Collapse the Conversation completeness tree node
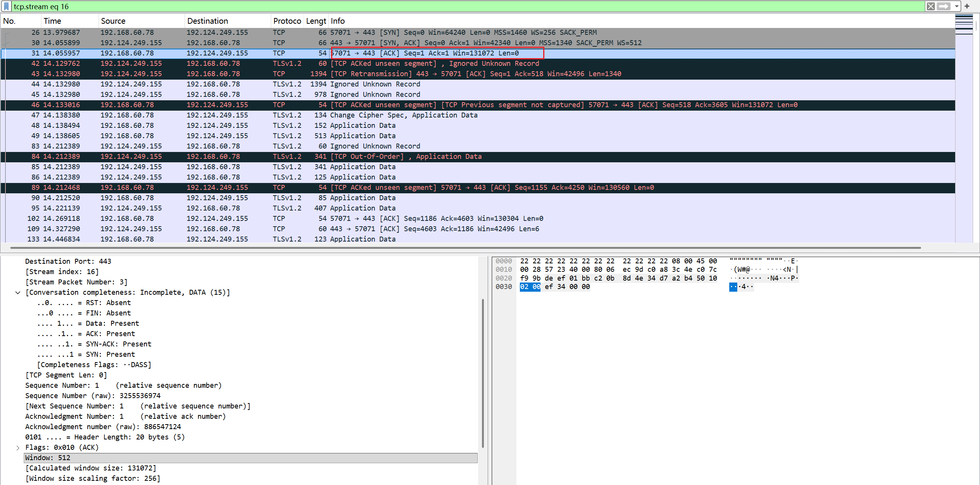Screen dimensions: 980x485 tap(18, 292)
